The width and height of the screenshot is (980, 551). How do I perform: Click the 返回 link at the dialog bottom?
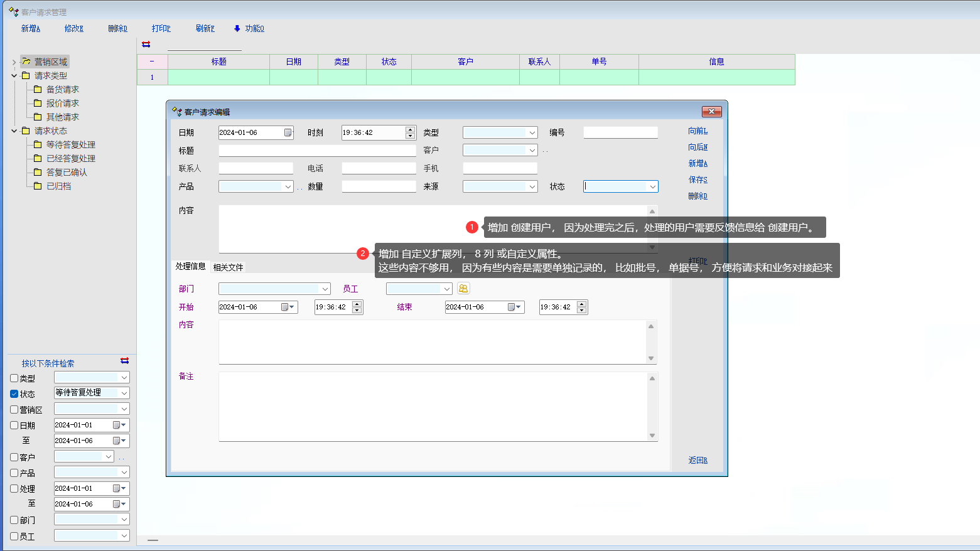click(x=697, y=461)
